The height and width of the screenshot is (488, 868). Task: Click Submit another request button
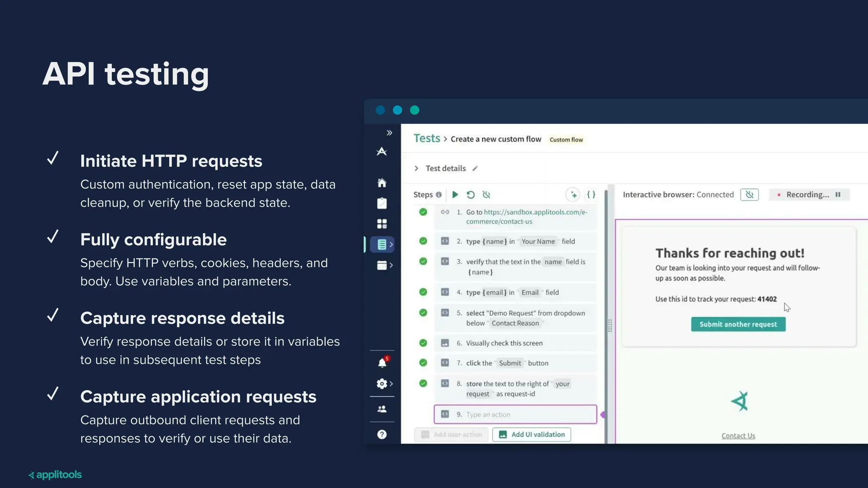[738, 324]
